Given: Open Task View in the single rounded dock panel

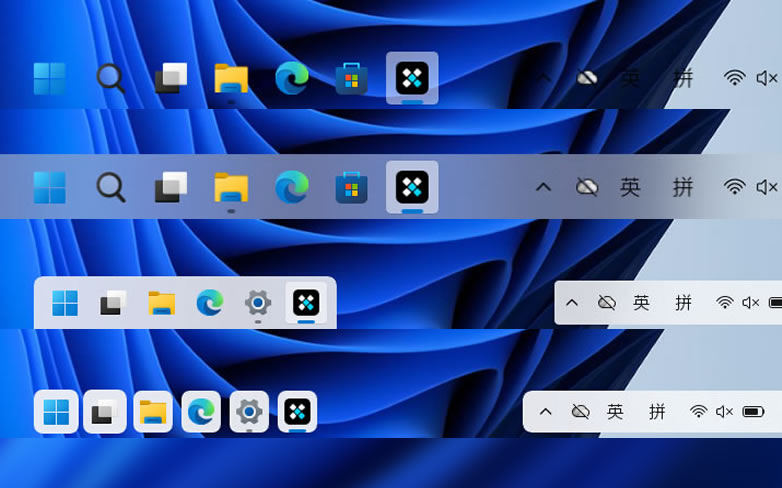Looking at the screenshot, I should tap(113, 302).
